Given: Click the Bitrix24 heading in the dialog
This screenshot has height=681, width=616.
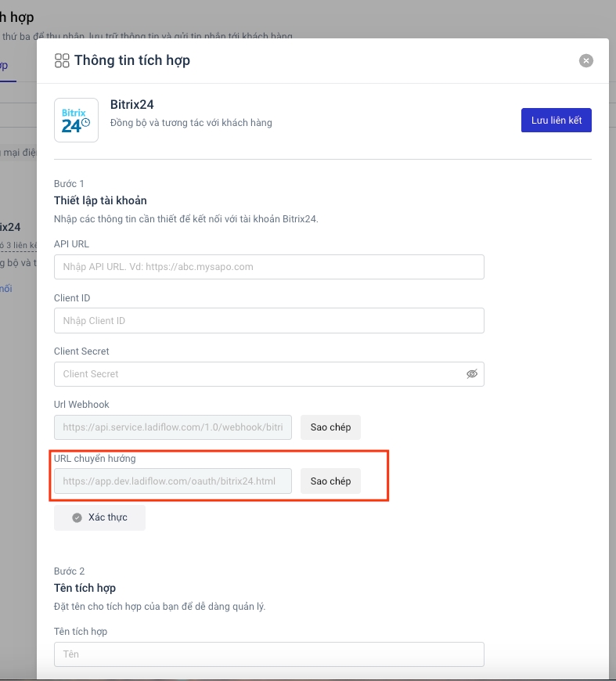Looking at the screenshot, I should coord(138,106).
